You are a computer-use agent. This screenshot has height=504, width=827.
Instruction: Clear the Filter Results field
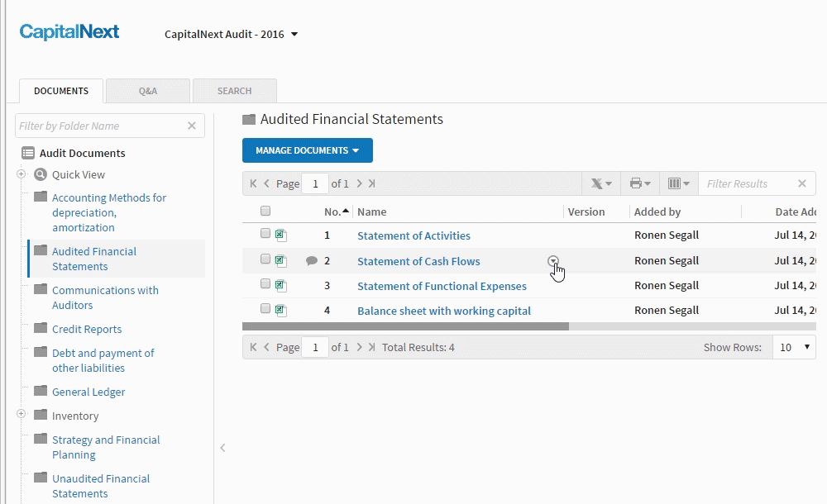[x=801, y=183]
